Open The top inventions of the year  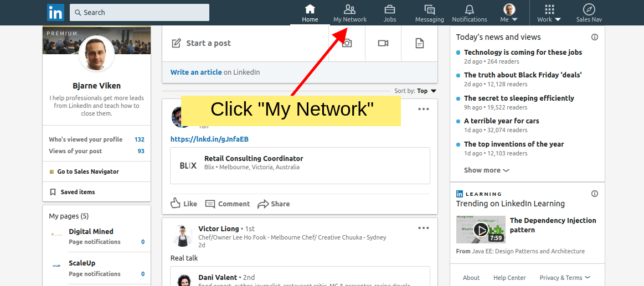tap(514, 144)
